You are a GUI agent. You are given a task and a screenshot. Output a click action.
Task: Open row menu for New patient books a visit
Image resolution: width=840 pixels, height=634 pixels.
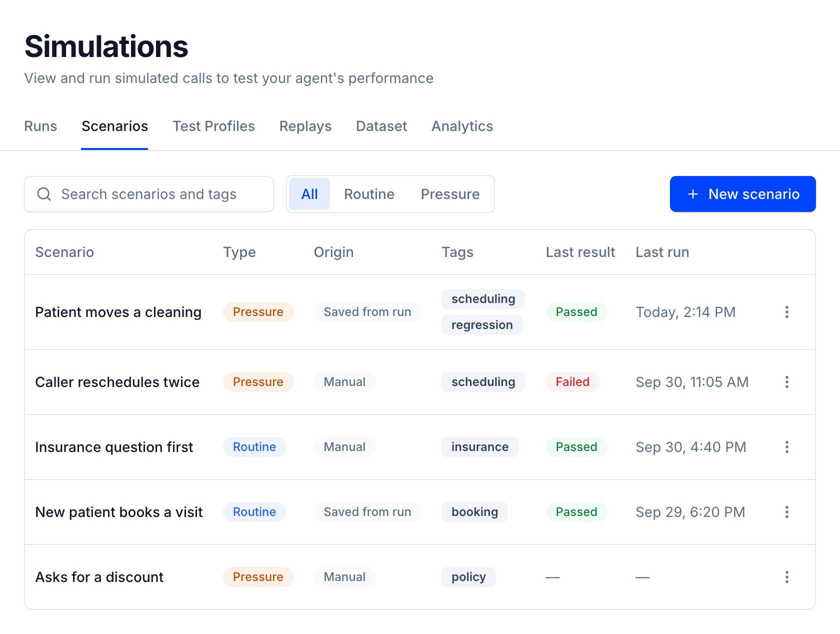[x=786, y=512]
